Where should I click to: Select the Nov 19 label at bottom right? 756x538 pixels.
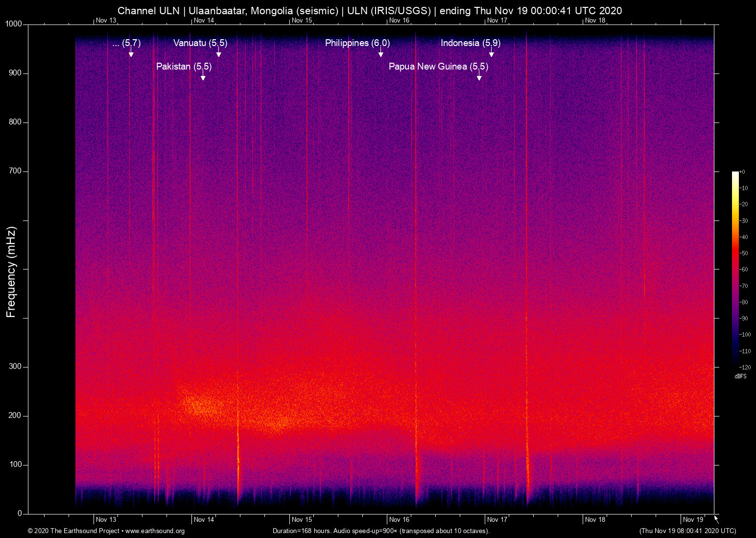(692, 519)
